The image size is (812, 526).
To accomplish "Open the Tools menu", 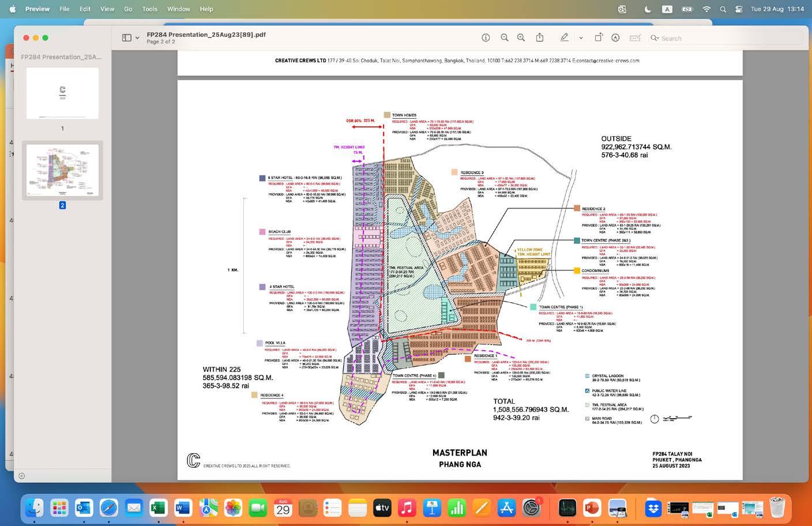I will tap(150, 9).
